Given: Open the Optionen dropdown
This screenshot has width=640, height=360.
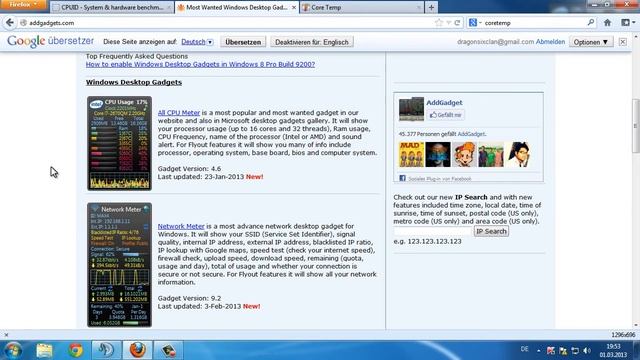Looking at the screenshot, I should [591, 42].
